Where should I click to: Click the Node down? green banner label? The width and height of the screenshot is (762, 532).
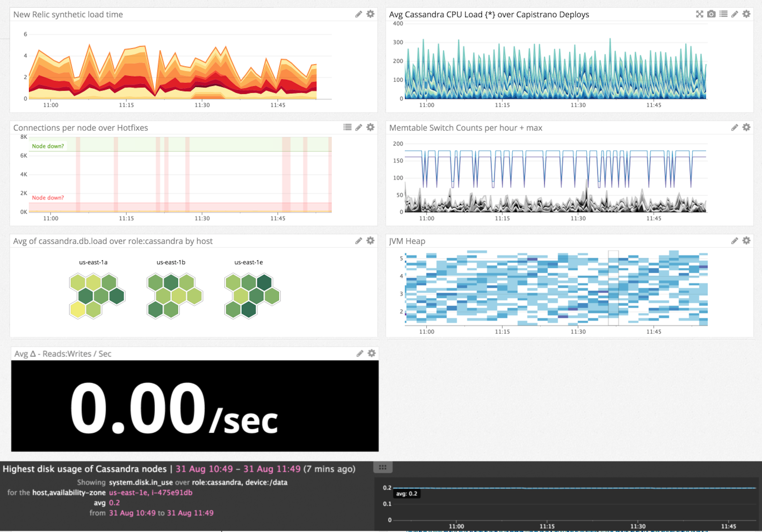[x=48, y=146]
